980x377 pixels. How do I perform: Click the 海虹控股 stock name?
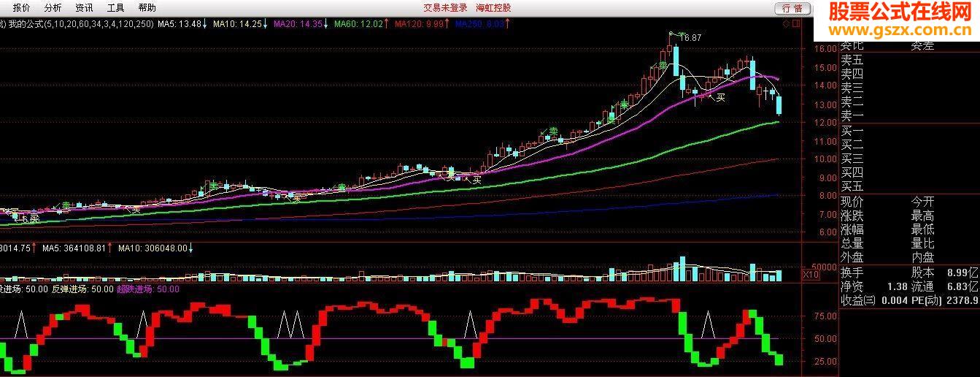[493, 8]
